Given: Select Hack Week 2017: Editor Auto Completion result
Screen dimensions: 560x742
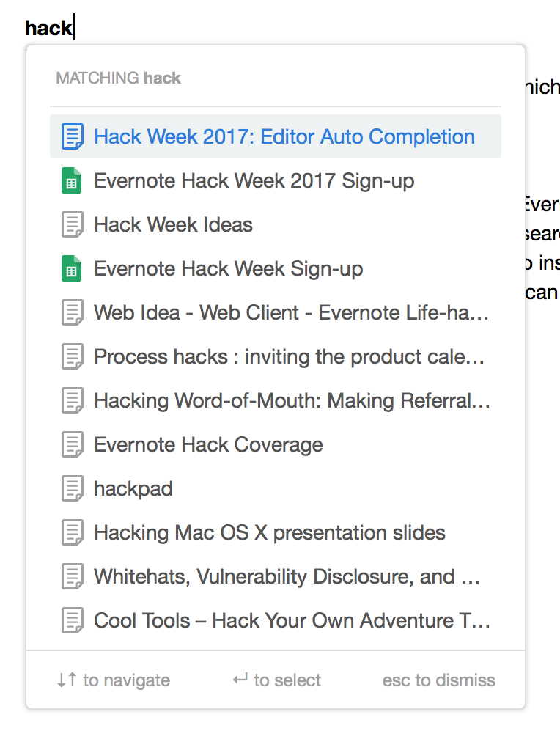Looking at the screenshot, I should pyautogui.click(x=284, y=136).
